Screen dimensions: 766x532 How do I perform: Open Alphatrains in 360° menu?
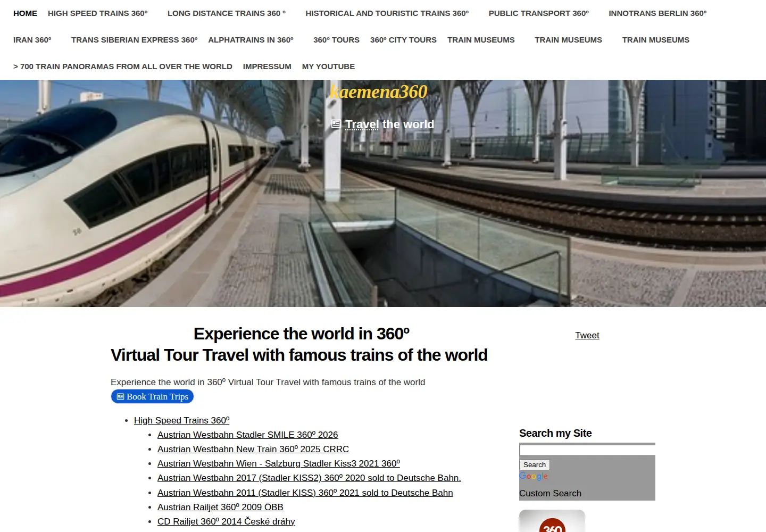[251, 40]
